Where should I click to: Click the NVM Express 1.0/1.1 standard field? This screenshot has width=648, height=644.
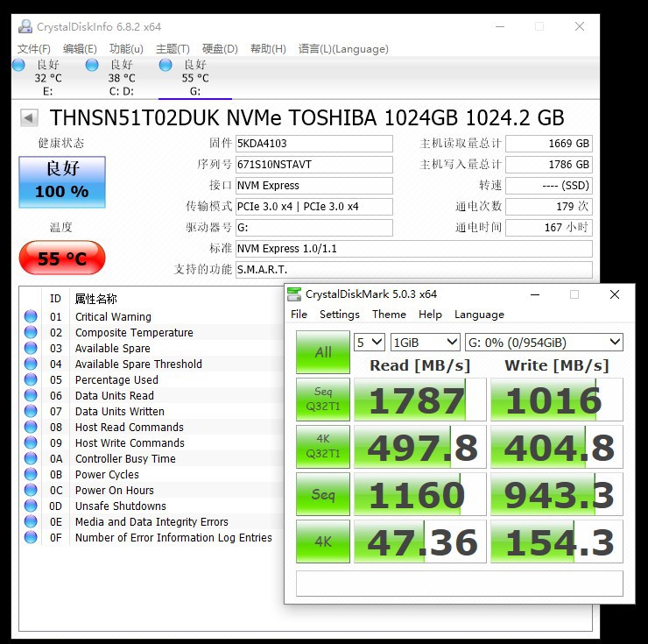tap(413, 249)
